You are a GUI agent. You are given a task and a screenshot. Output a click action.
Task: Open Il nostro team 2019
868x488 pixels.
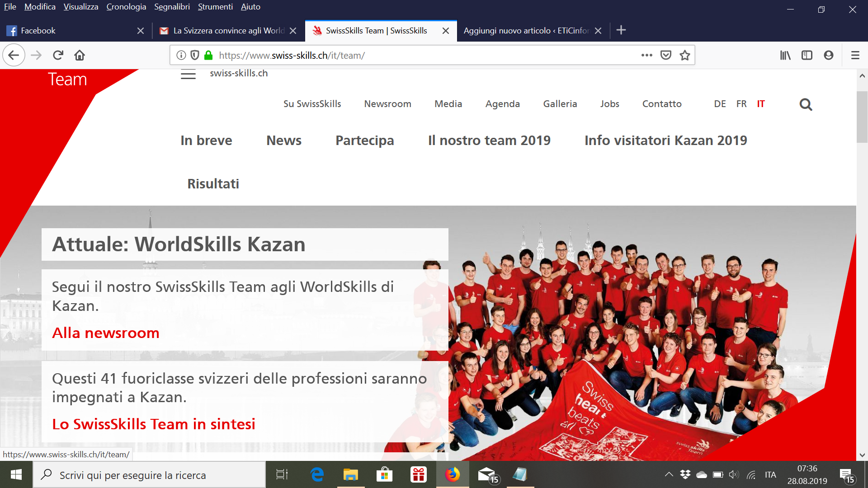(489, 141)
